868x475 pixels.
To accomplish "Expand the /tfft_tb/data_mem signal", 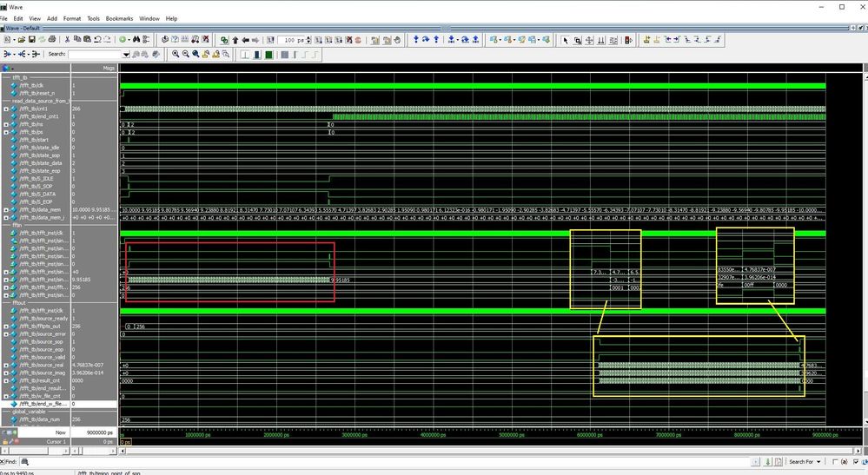I will click(5, 210).
